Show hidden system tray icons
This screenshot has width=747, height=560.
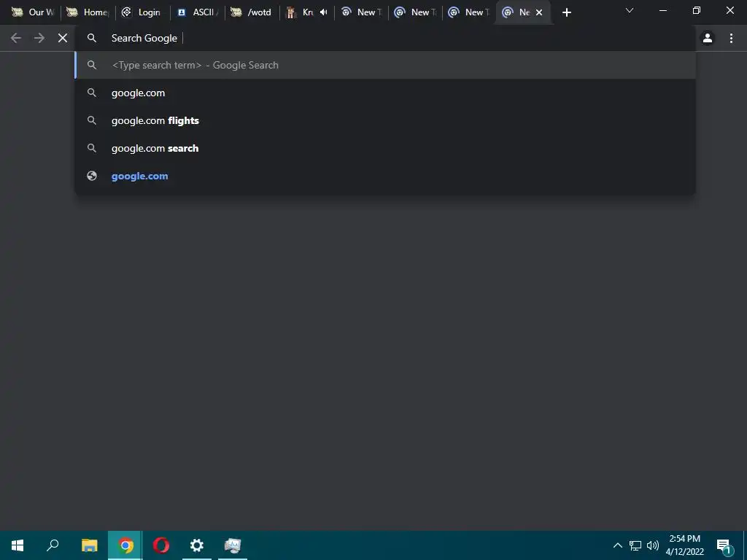617,545
